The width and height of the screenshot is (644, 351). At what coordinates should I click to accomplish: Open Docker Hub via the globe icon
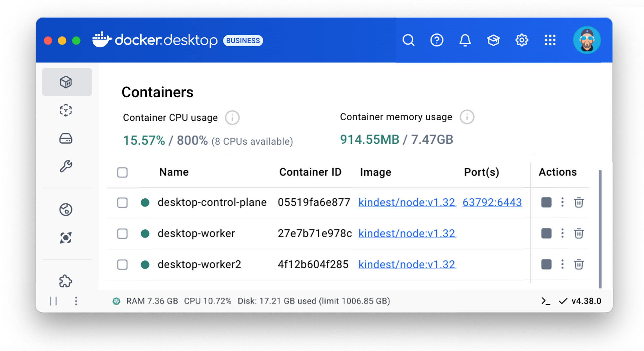[66, 209]
